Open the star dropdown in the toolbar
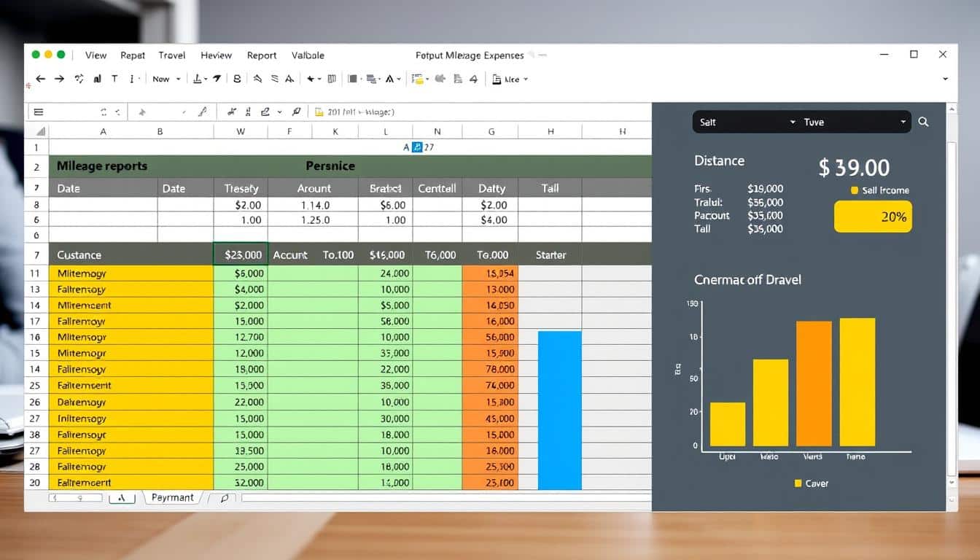This screenshot has width=980, height=560. coord(314,79)
